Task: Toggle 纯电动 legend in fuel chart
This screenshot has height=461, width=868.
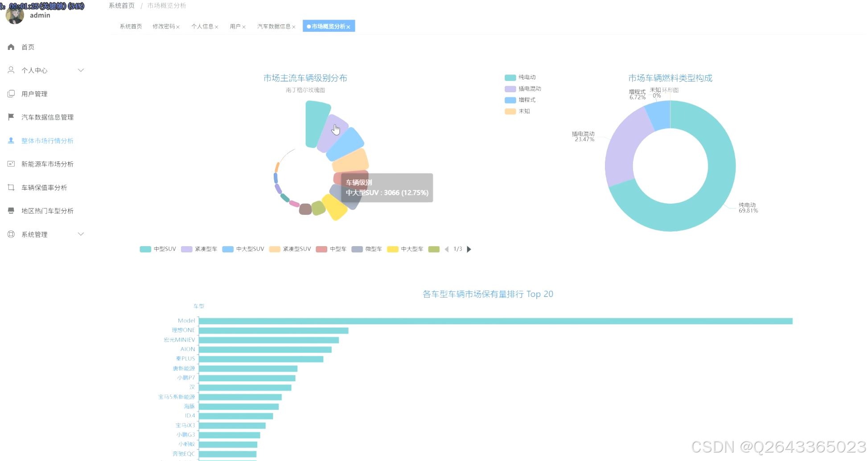Action: click(520, 77)
